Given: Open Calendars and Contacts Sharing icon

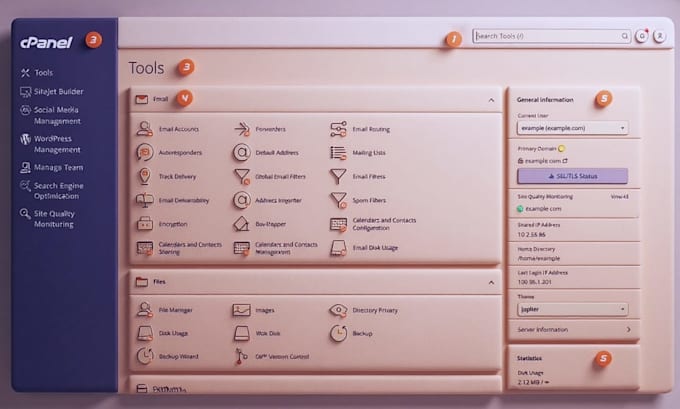Looking at the screenshot, I should (144, 248).
